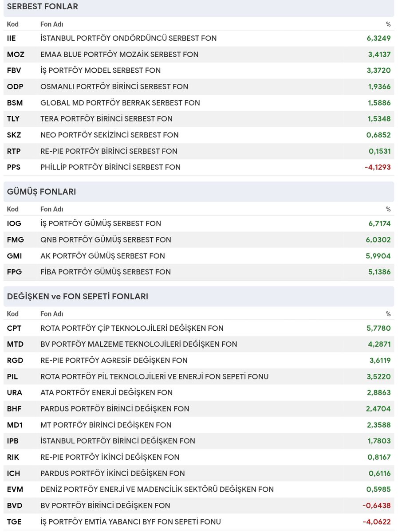Open RE-PIE PORTFÖY AGRESİF DEĞİŞKEN FON
The image size is (398, 532).
click(x=114, y=360)
